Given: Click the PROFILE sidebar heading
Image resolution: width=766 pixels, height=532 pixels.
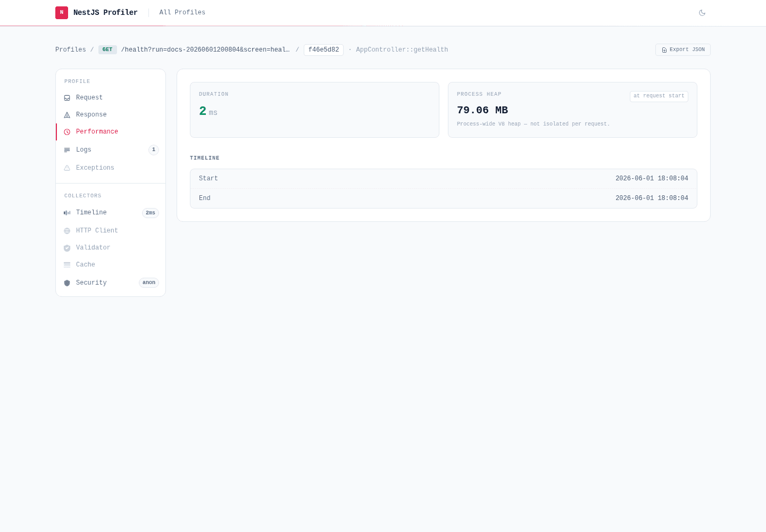Looking at the screenshot, I should pos(77,81).
